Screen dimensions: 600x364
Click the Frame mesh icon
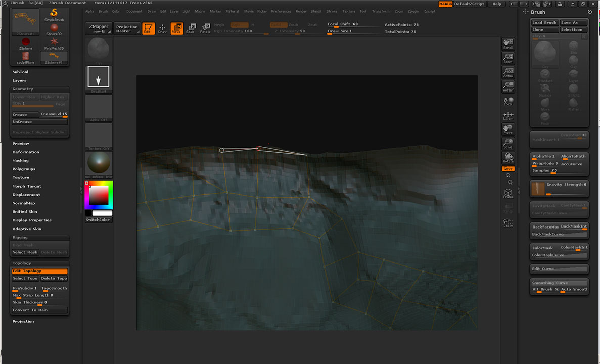508,194
